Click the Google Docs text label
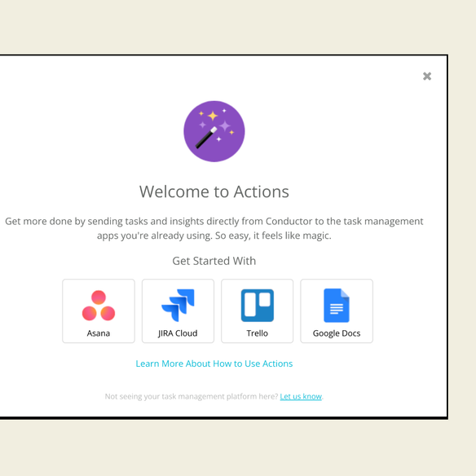Viewport: 476px width, 476px height. [x=337, y=333]
